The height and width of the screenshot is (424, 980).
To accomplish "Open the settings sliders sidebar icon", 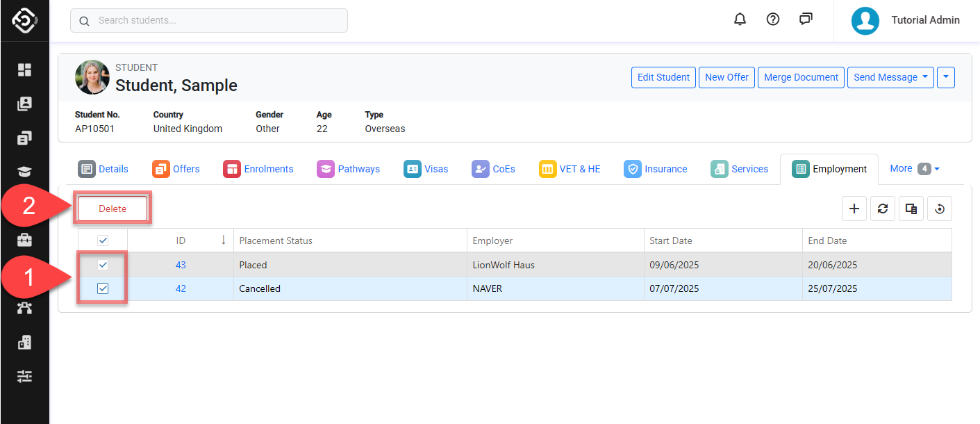I will [x=25, y=376].
